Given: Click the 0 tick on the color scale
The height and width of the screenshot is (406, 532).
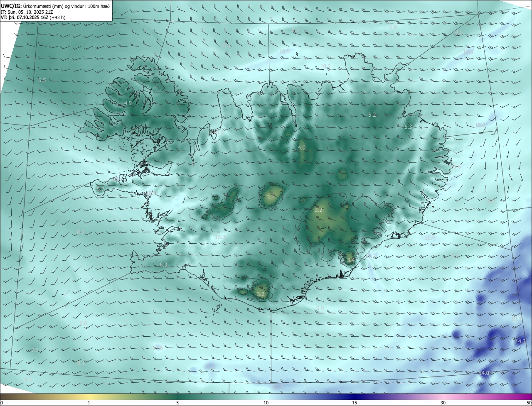Looking at the screenshot, I should point(2,403).
